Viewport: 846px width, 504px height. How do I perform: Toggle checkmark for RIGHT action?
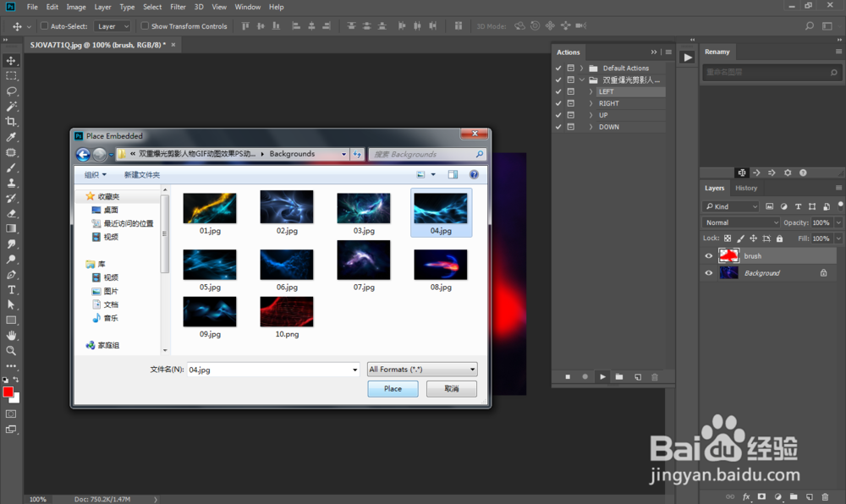click(x=558, y=103)
